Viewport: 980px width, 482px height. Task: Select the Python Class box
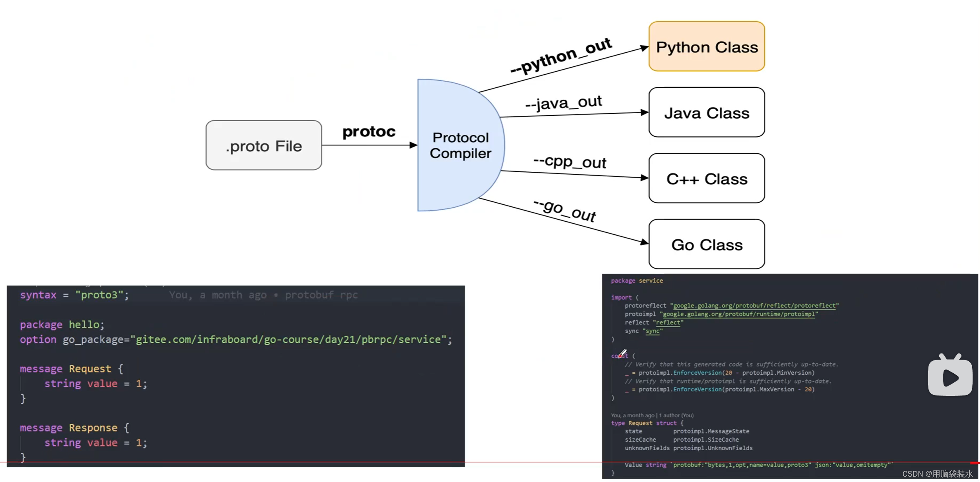point(707,47)
